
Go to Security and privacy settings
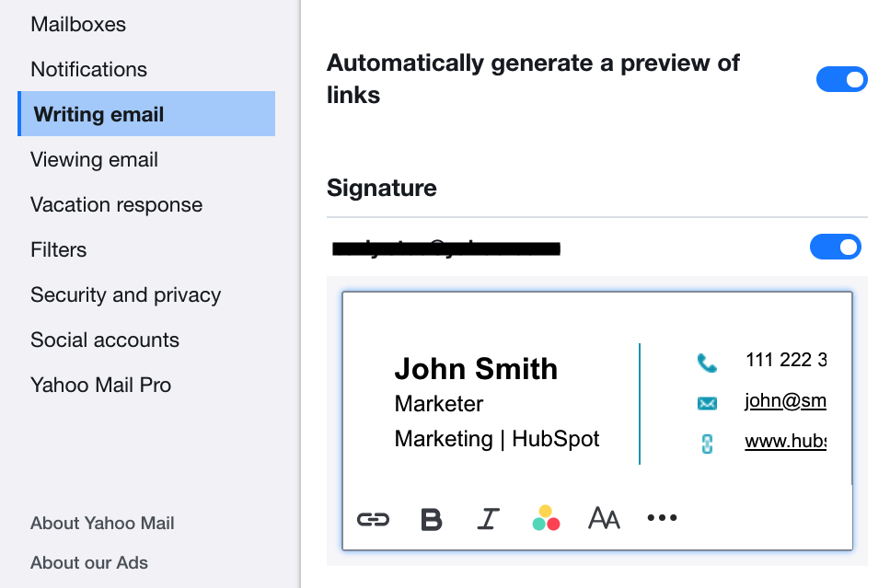point(125,294)
